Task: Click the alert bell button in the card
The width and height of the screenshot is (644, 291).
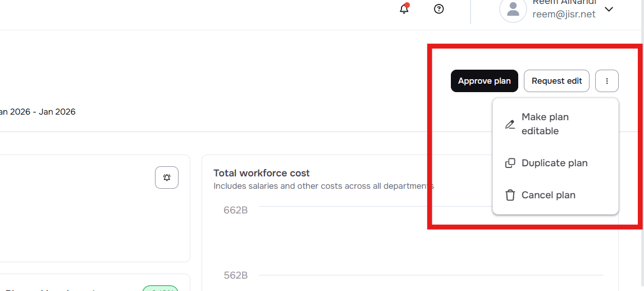Action: pyautogui.click(x=167, y=178)
